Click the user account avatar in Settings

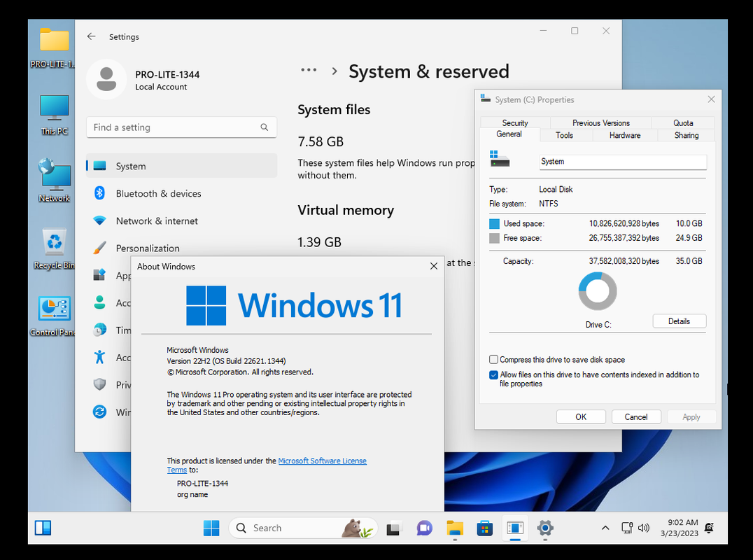click(106, 79)
